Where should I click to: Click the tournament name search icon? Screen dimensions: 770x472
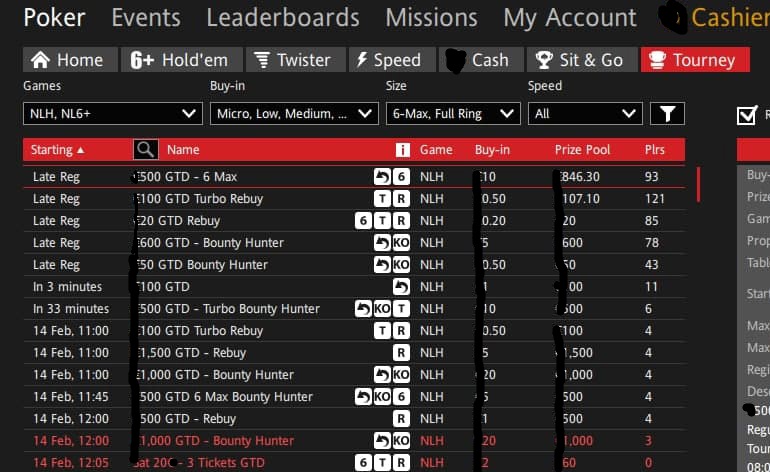145,149
